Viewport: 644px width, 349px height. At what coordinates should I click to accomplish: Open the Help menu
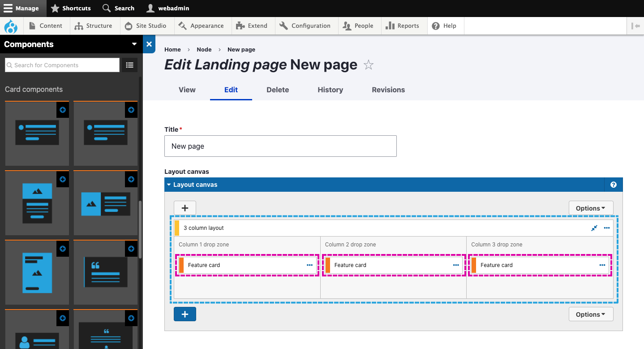[x=444, y=26]
